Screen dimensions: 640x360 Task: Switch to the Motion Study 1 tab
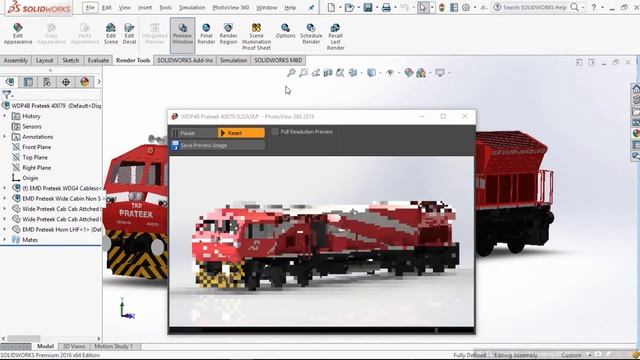pyautogui.click(x=113, y=346)
